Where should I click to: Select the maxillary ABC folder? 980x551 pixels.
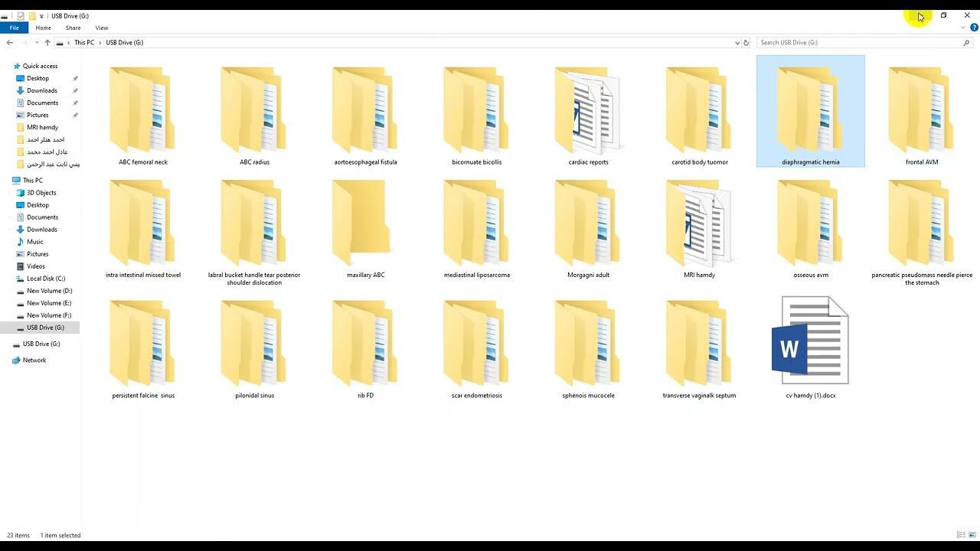[365, 230]
